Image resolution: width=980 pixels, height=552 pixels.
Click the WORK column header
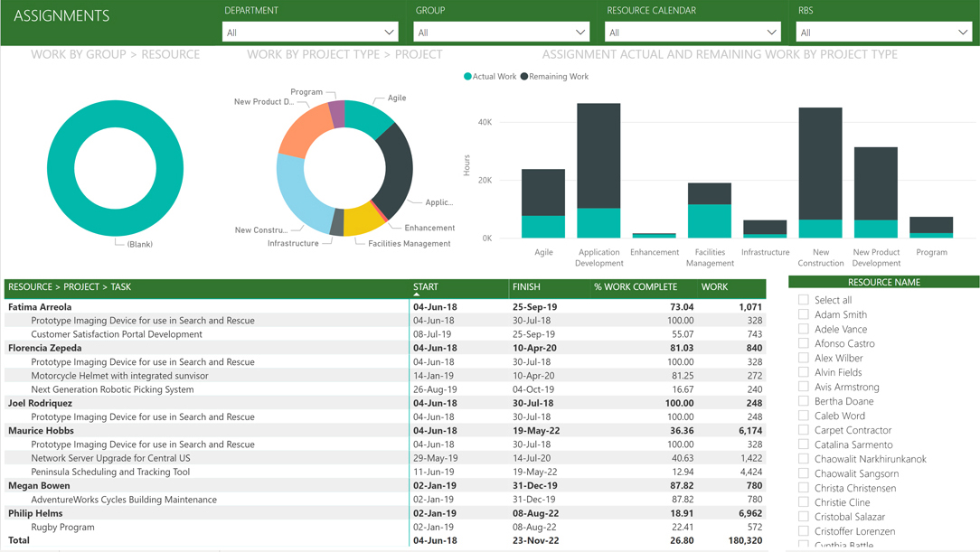[714, 287]
